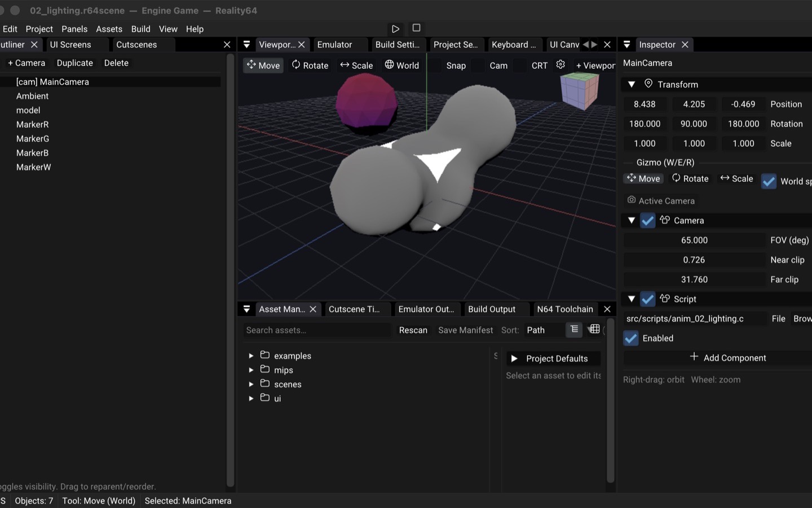812x508 pixels.
Task: Click the Delete button
Action: (116, 63)
